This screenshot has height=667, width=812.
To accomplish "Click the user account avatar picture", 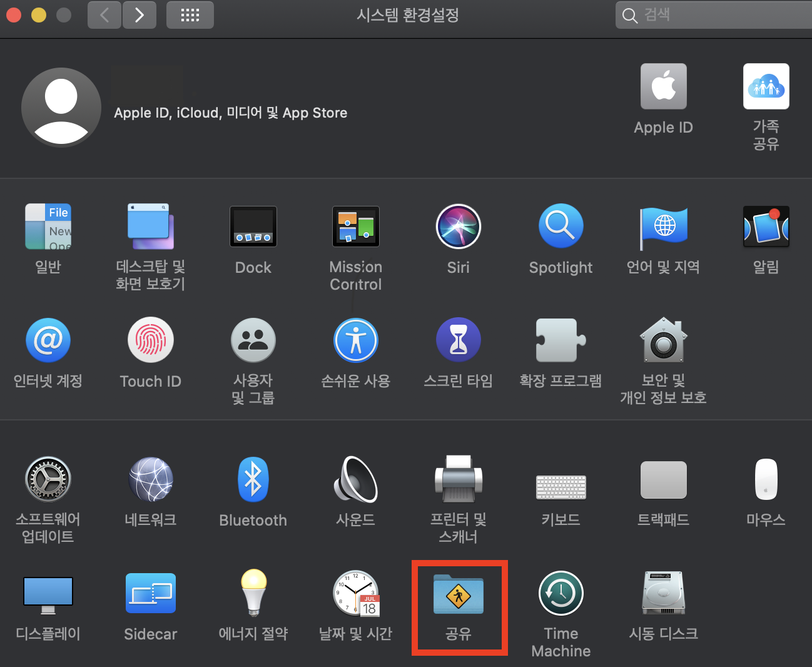I will point(61,108).
